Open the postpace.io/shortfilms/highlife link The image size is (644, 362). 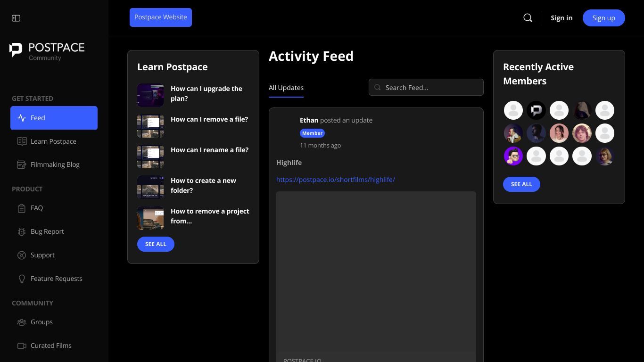(336, 180)
